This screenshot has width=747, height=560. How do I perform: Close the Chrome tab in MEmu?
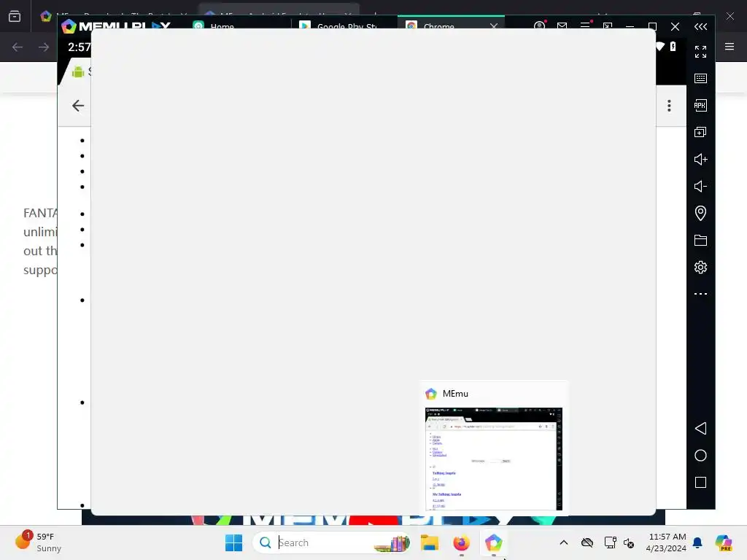[x=494, y=26]
